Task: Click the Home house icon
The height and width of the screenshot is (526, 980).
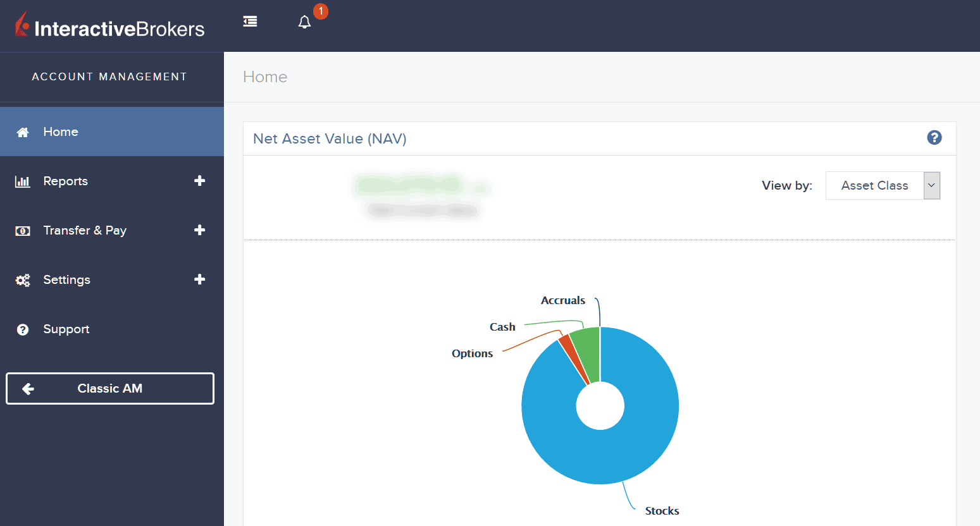Action: 23,132
